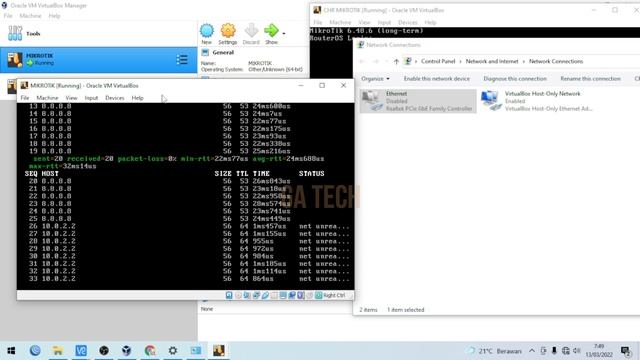Click CPU status icon in VM status bar
This screenshot has height=360, width=640.
(x=301, y=295)
